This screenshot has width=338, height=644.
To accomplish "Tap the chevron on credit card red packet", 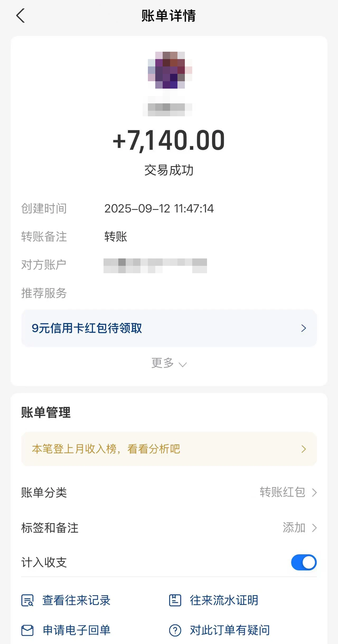I will pyautogui.click(x=304, y=328).
